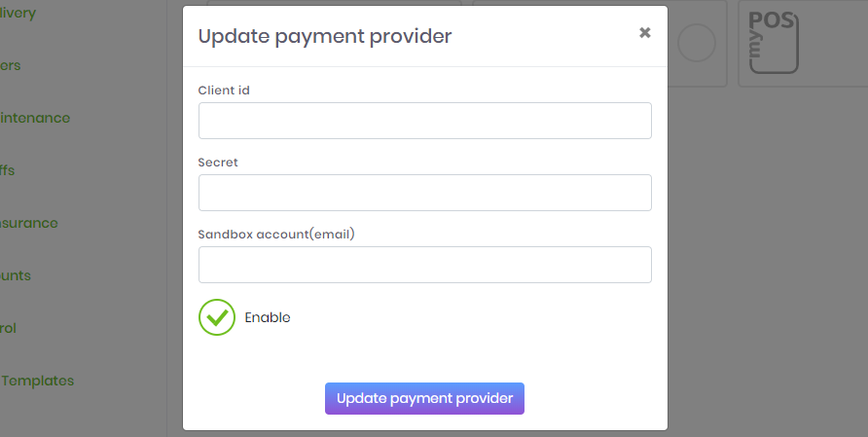Focus the Client id input field

[425, 121]
